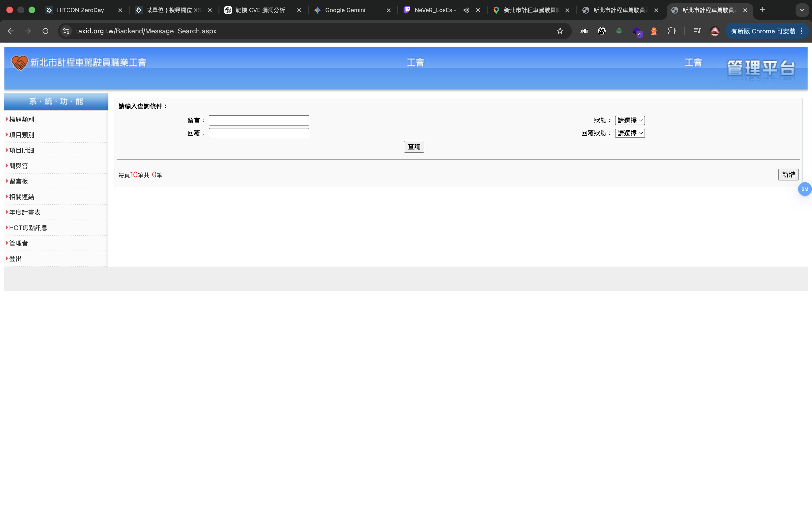Click the 有新版 Chrome 可安裝 update button
The width and height of the screenshot is (812, 508).
coord(767,31)
